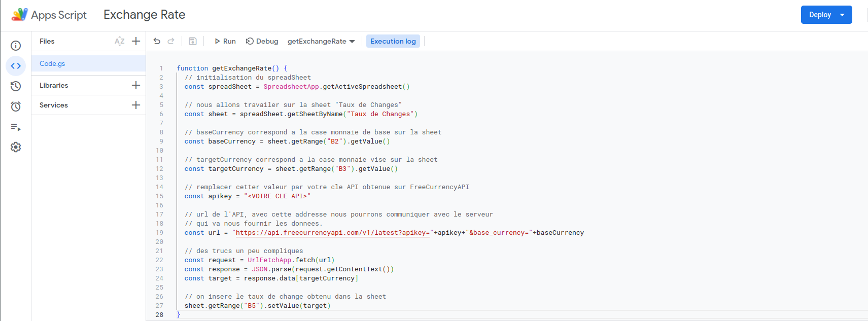This screenshot has width=868, height=321.
Task: Open the Triggers alarm clock icon
Action: click(x=16, y=106)
